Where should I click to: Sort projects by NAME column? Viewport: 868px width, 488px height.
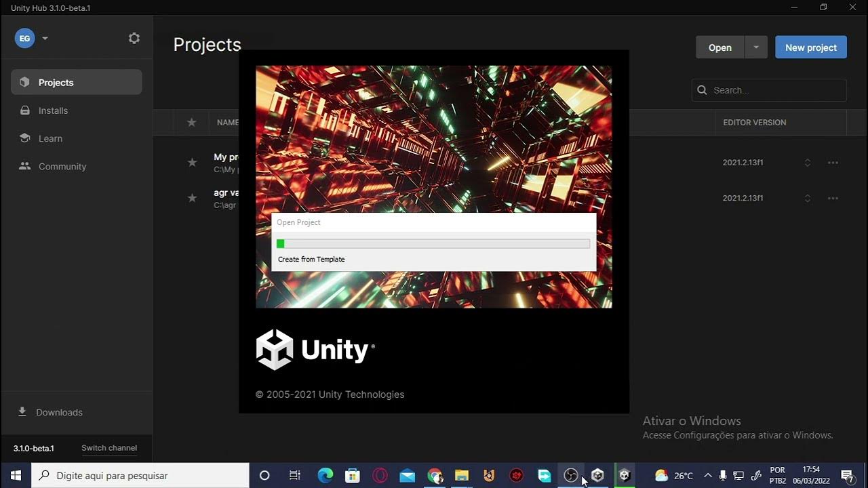click(228, 123)
